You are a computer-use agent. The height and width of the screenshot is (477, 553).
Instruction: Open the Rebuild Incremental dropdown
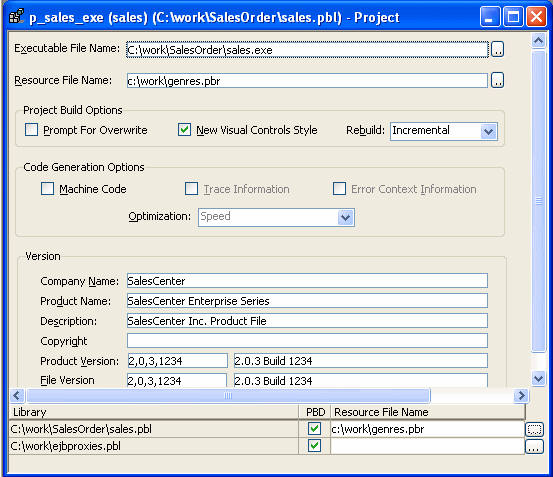[x=488, y=132]
